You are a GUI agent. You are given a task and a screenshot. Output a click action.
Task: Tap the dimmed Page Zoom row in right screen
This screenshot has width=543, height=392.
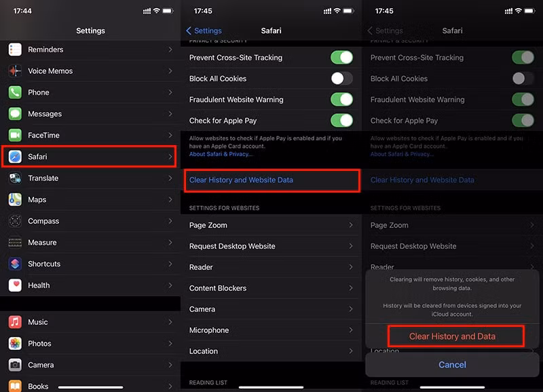[x=452, y=225]
